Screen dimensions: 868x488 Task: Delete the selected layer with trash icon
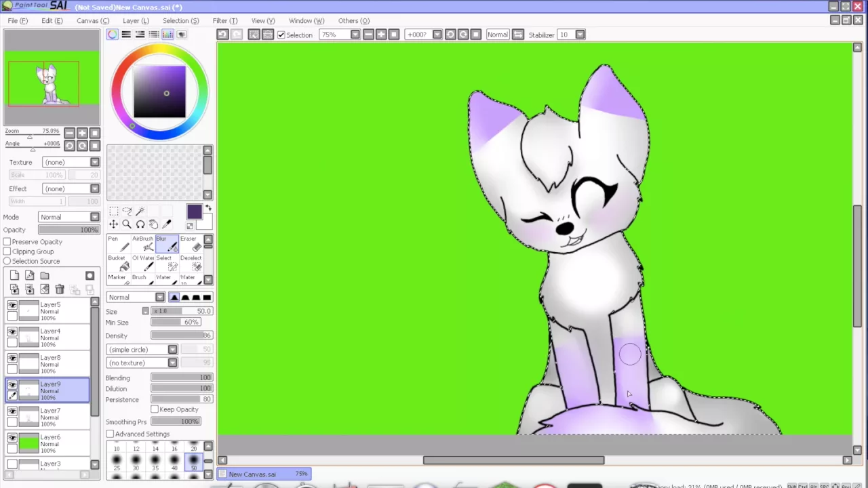pyautogui.click(x=60, y=289)
